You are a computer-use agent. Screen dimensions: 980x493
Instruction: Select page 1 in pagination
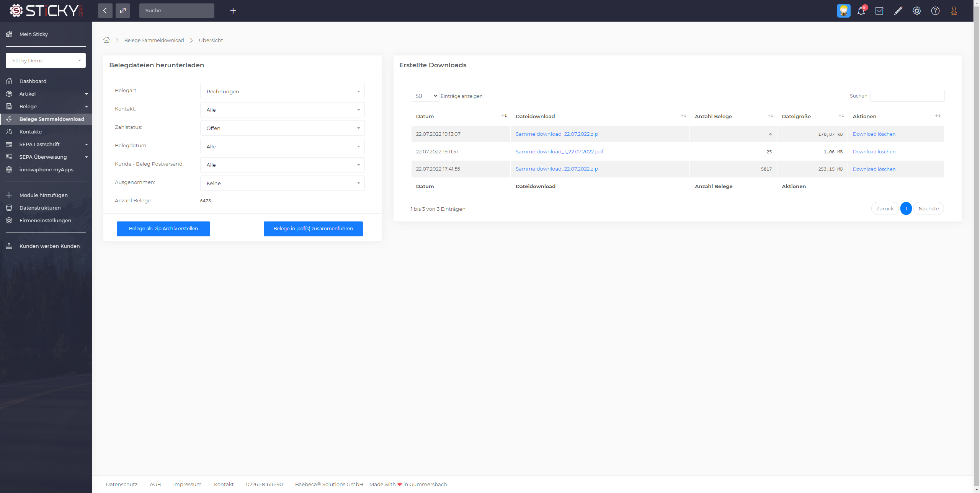(906, 208)
